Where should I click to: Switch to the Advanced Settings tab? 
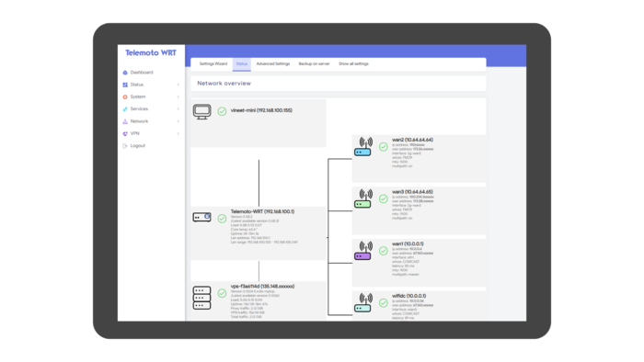point(273,64)
